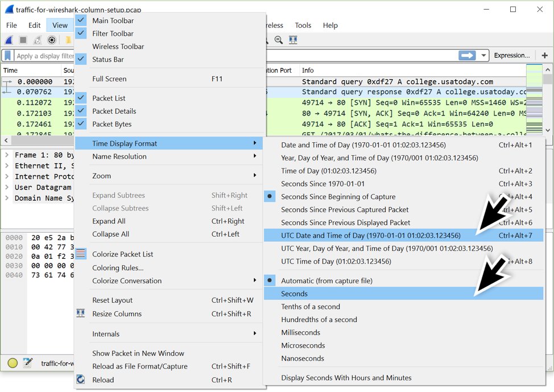Screen dimensions: 554x392
Task: Expand the User Datagram tree row
Action: 7,187
